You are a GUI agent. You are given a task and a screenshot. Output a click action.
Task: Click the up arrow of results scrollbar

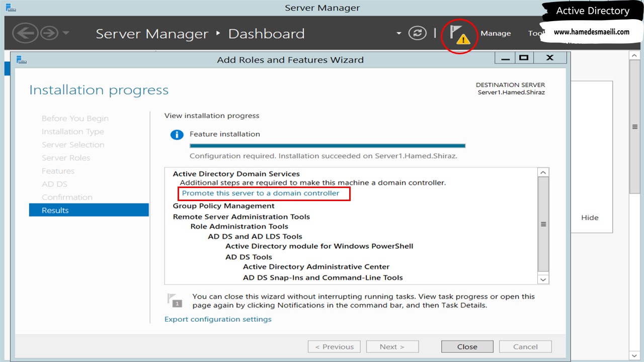(543, 172)
